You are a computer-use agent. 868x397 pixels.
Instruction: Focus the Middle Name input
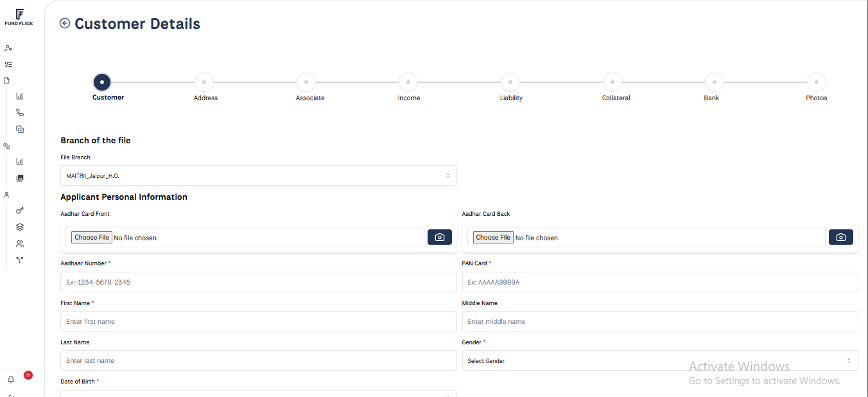pyautogui.click(x=660, y=321)
